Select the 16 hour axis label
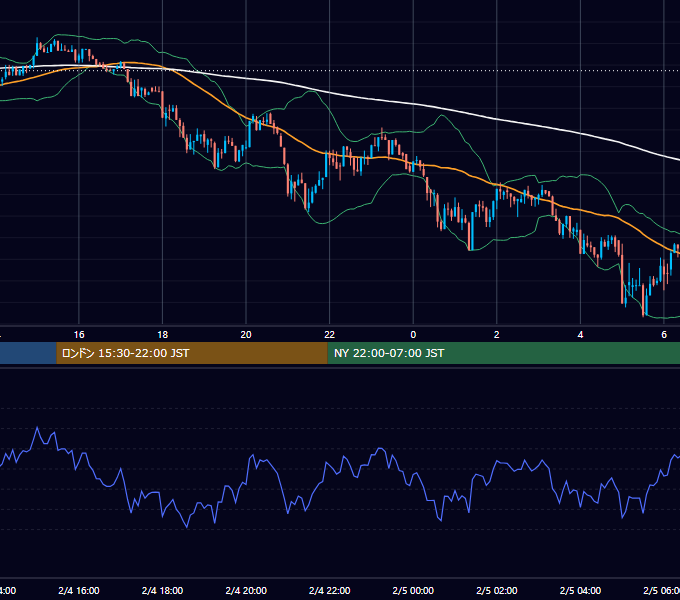This screenshot has height=600, width=680. pos(79,335)
